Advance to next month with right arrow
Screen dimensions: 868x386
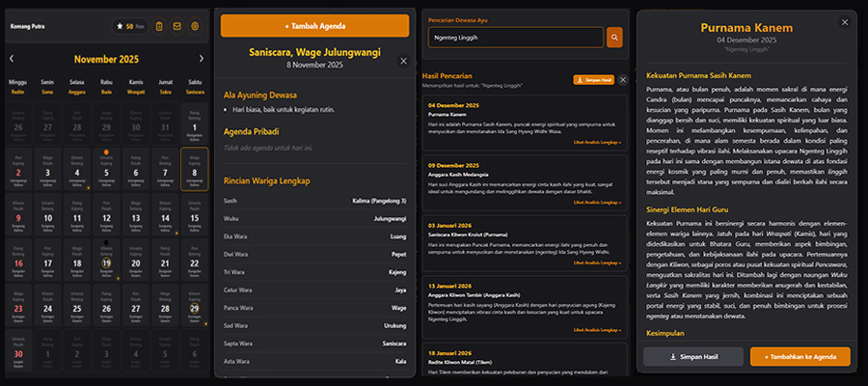coord(200,59)
